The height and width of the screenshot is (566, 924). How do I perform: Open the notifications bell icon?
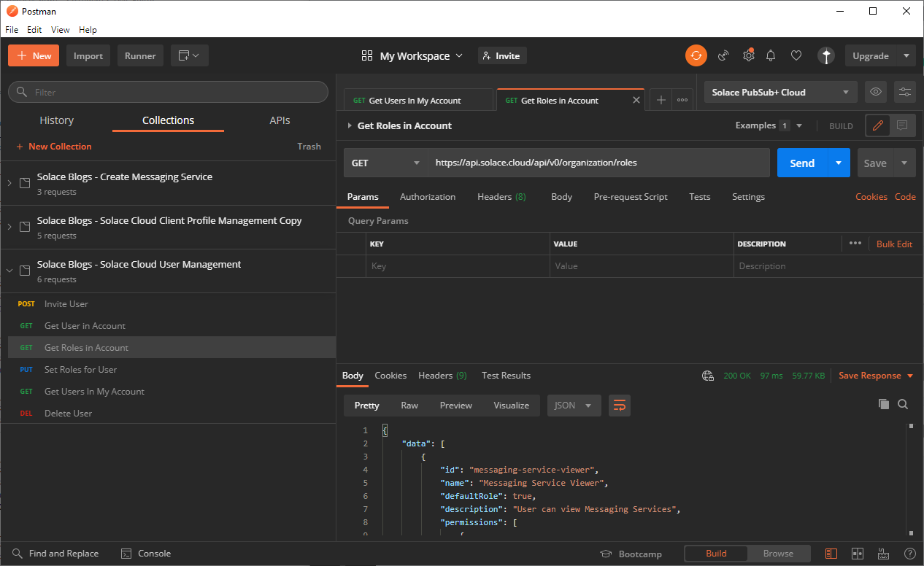(771, 55)
